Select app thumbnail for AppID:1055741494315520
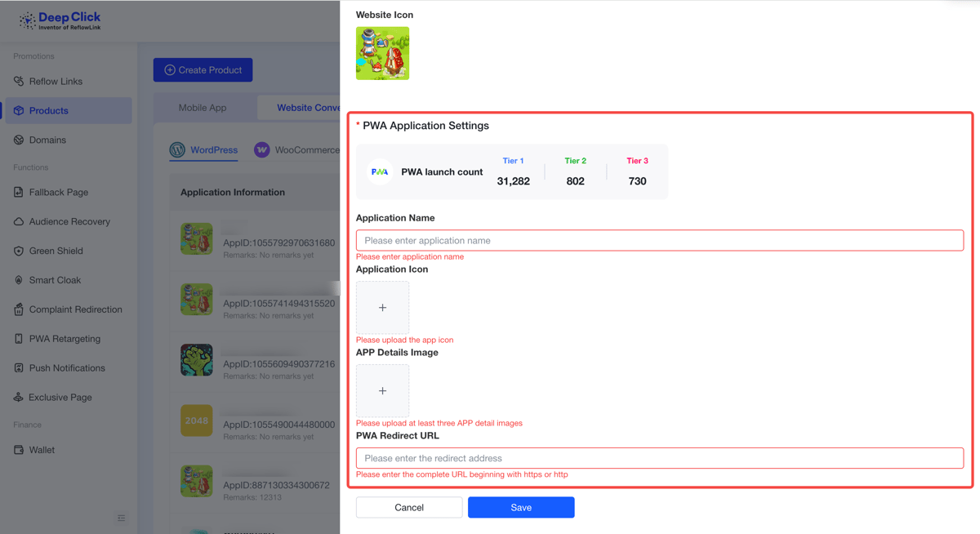 click(197, 300)
